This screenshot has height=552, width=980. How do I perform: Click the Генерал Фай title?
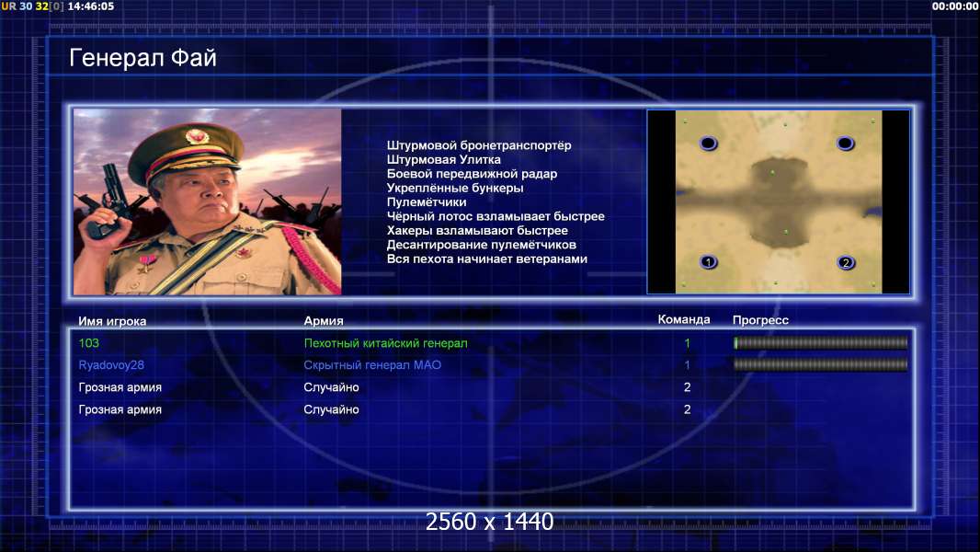click(143, 58)
